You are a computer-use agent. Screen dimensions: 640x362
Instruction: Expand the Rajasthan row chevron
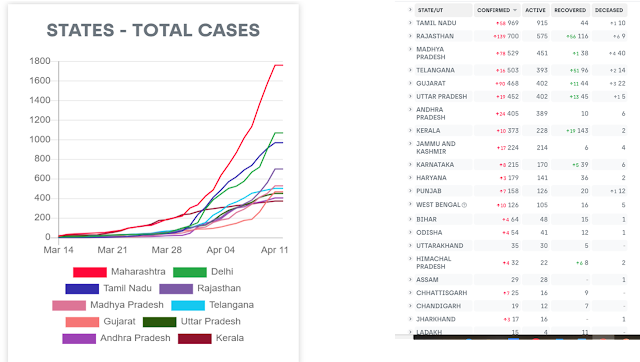click(410, 36)
